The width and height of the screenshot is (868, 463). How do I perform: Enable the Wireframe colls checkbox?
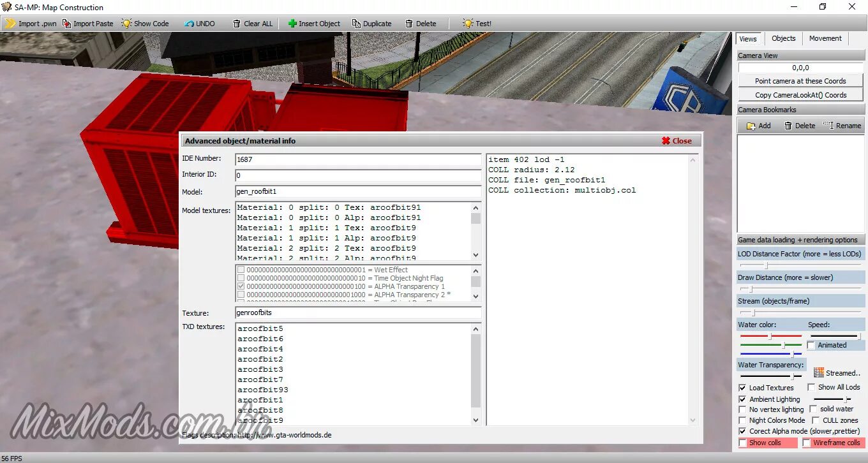tap(807, 443)
